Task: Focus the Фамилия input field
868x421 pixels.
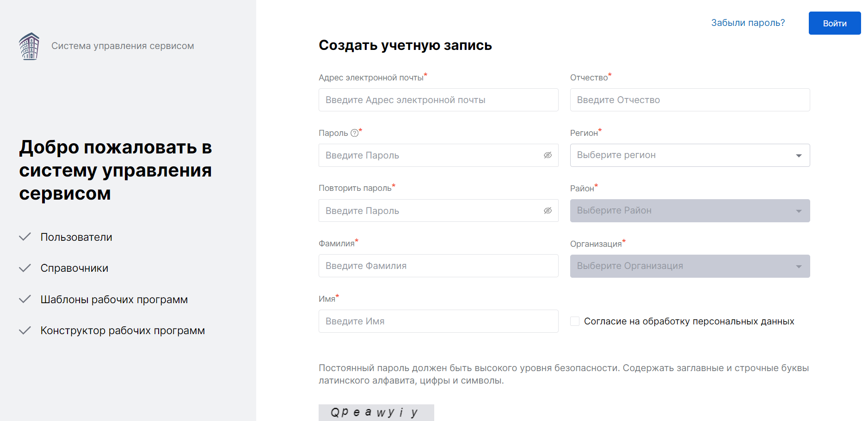Action: (x=438, y=266)
